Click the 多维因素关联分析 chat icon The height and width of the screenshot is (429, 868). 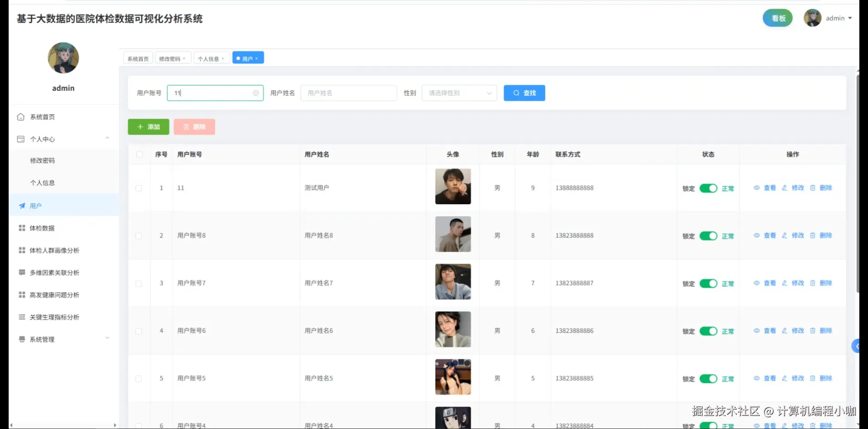click(x=22, y=273)
